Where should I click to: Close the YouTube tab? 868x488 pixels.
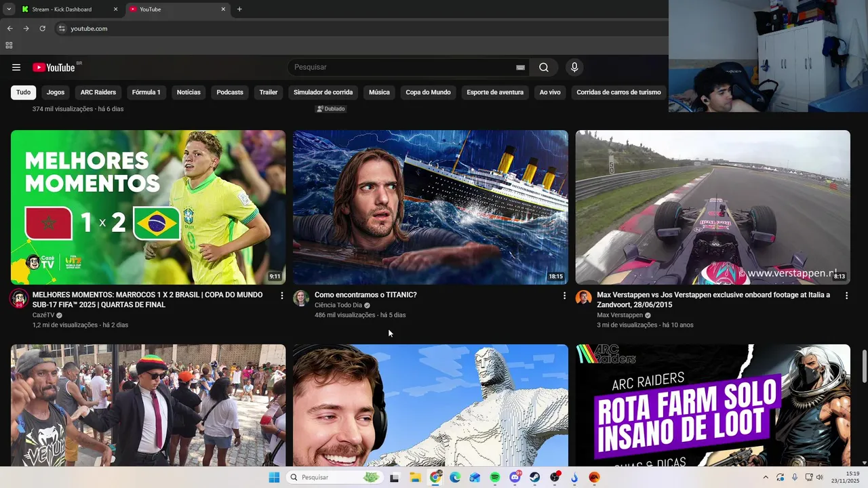pos(223,9)
